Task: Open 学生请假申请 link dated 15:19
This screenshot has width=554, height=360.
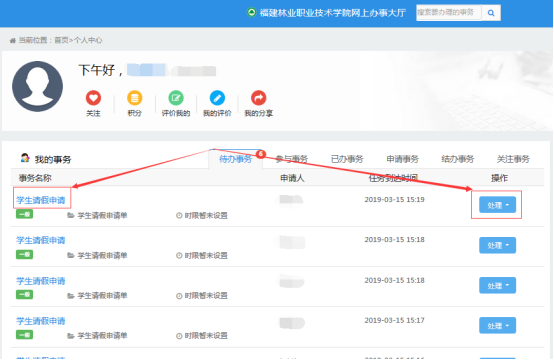Action: click(x=41, y=200)
